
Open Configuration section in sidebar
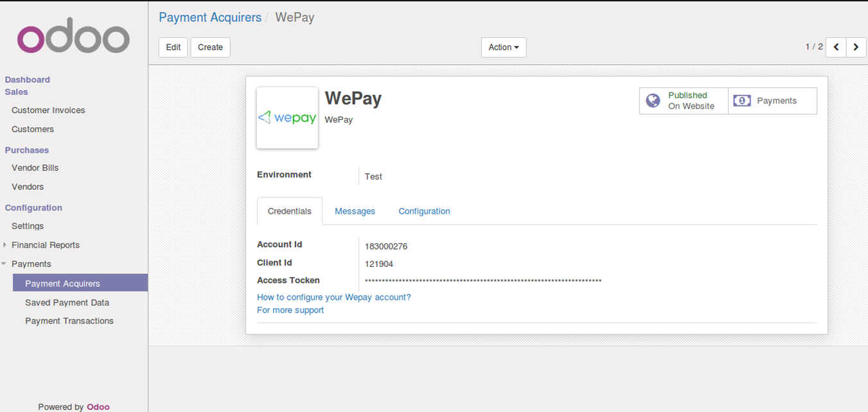[33, 208]
